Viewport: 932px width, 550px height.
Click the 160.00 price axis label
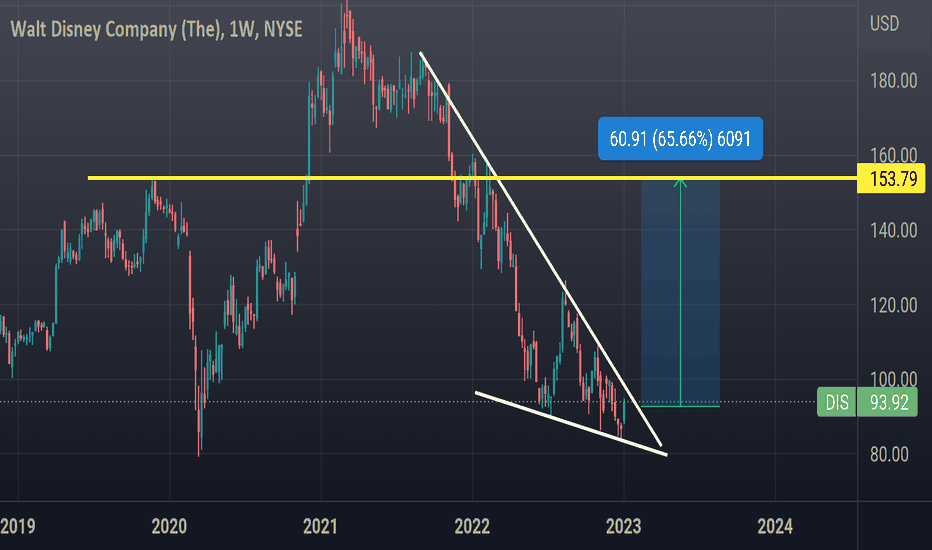893,154
